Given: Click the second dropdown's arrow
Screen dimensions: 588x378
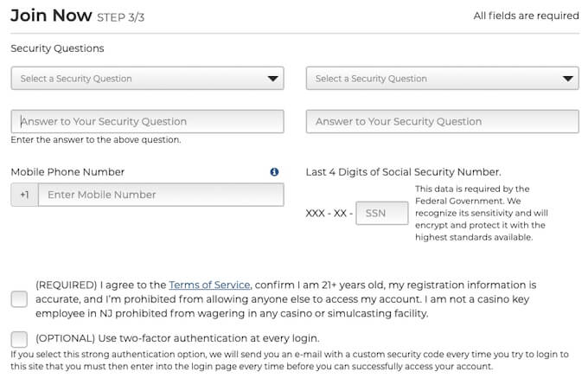Looking at the screenshot, I should 567,79.
